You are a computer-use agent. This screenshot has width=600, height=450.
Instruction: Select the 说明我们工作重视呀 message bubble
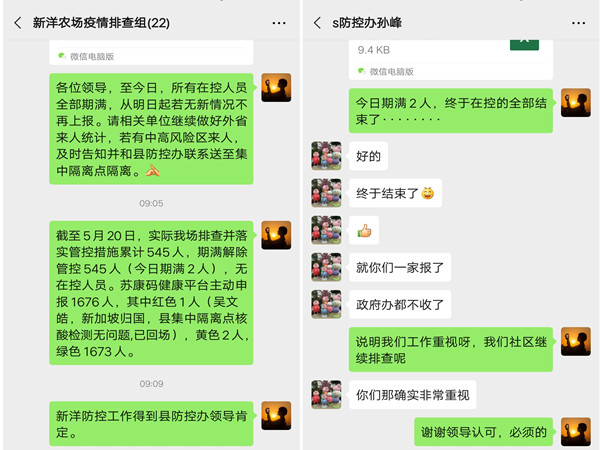(x=451, y=349)
